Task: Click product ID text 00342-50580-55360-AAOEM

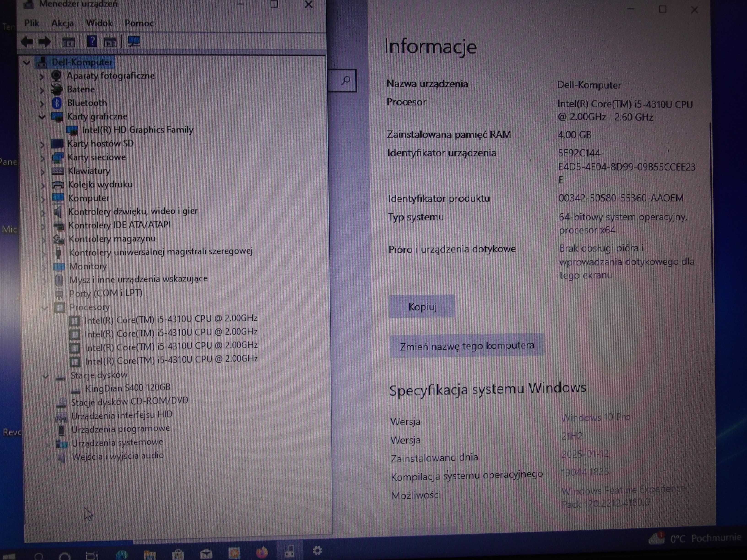Action: pos(621,198)
